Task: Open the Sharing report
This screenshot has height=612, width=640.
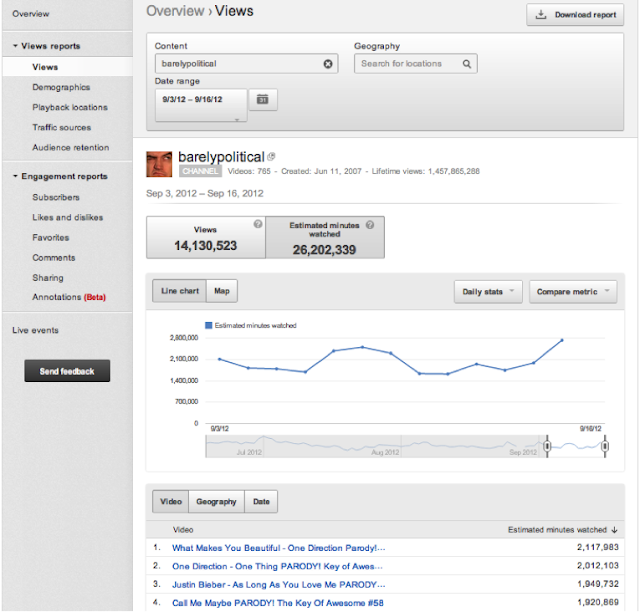Action: [x=48, y=278]
